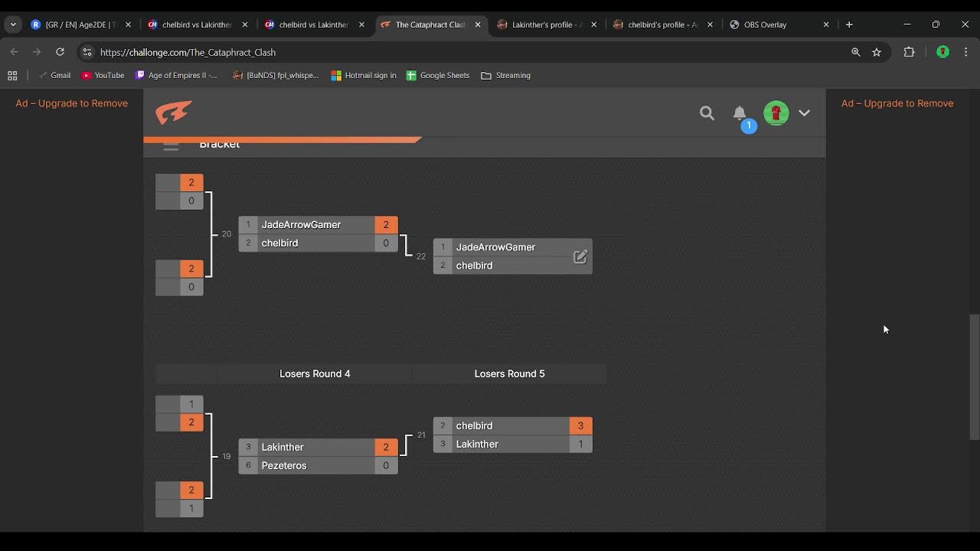The width and height of the screenshot is (980, 551).
Task: Open the site search magnifier icon
Action: click(x=707, y=113)
